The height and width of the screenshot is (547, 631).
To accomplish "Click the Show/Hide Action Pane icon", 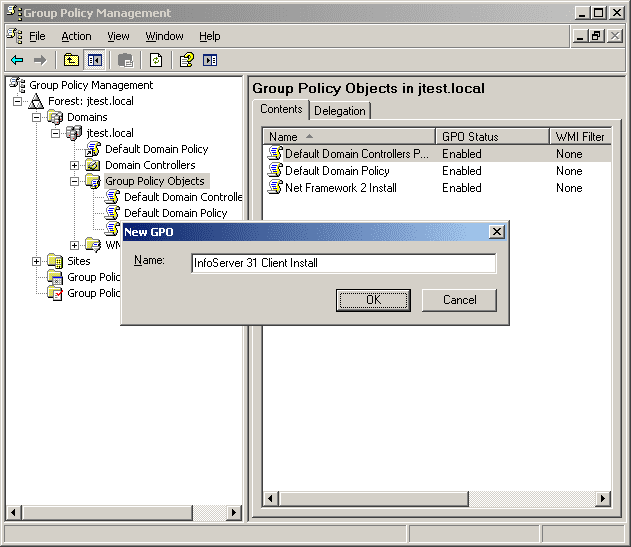I will pos(210,60).
